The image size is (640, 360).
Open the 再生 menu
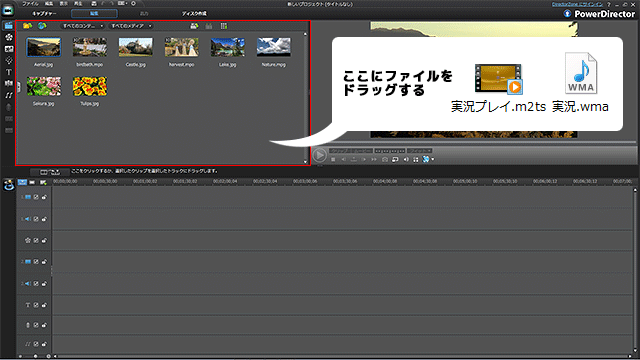click(78, 4)
